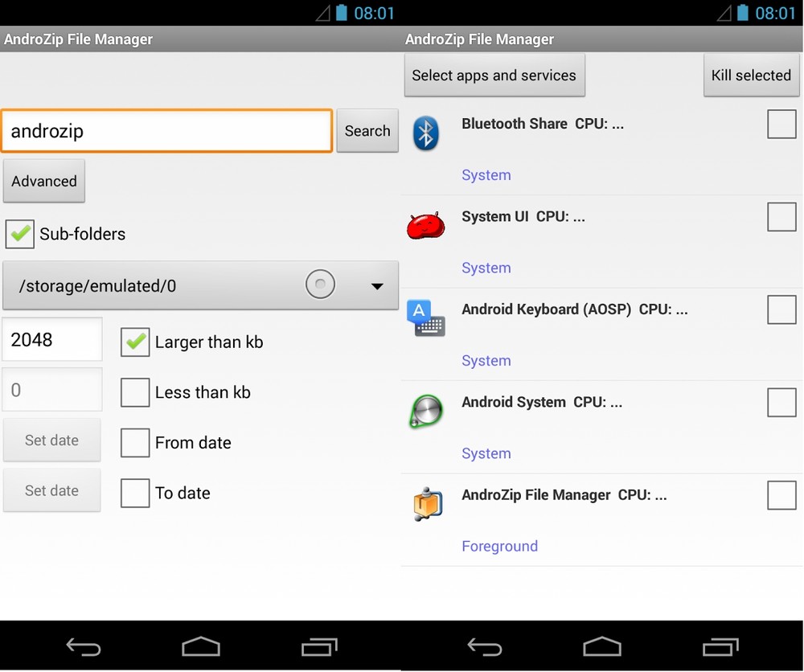Click Foreground label under AndroZip File Manager
Image resolution: width=804 pixels, height=672 pixels.
[499, 546]
